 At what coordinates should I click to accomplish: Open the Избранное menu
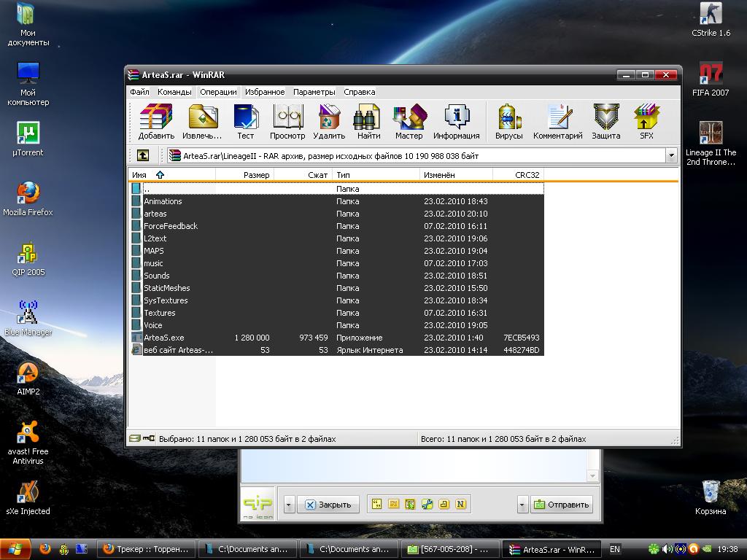click(x=265, y=92)
